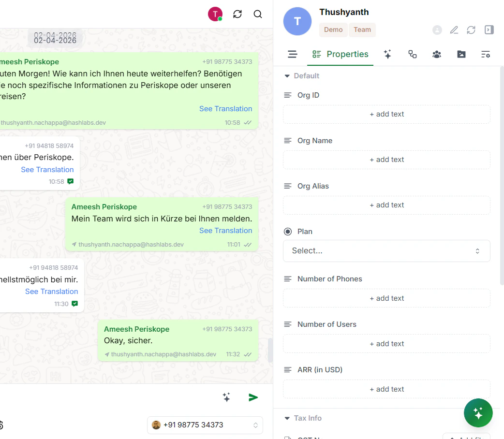The width and height of the screenshot is (504, 439).
Task: Click the Org Name text-field icon
Action: pyautogui.click(x=288, y=140)
